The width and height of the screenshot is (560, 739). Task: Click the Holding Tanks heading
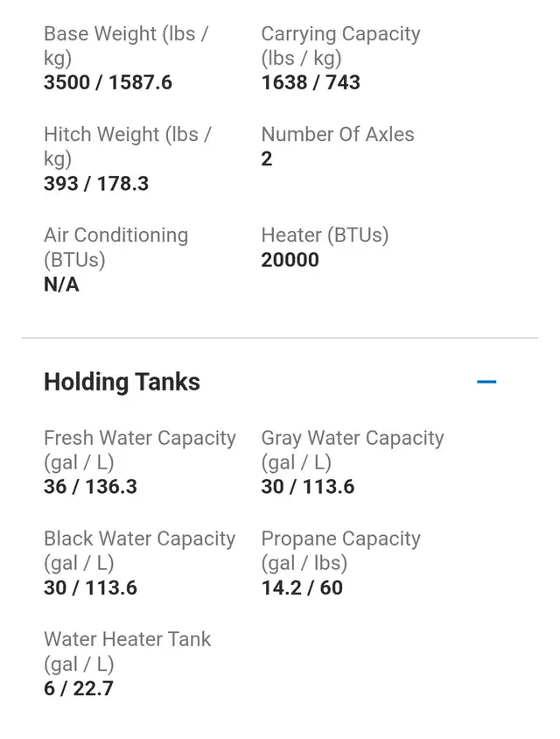[x=122, y=382]
